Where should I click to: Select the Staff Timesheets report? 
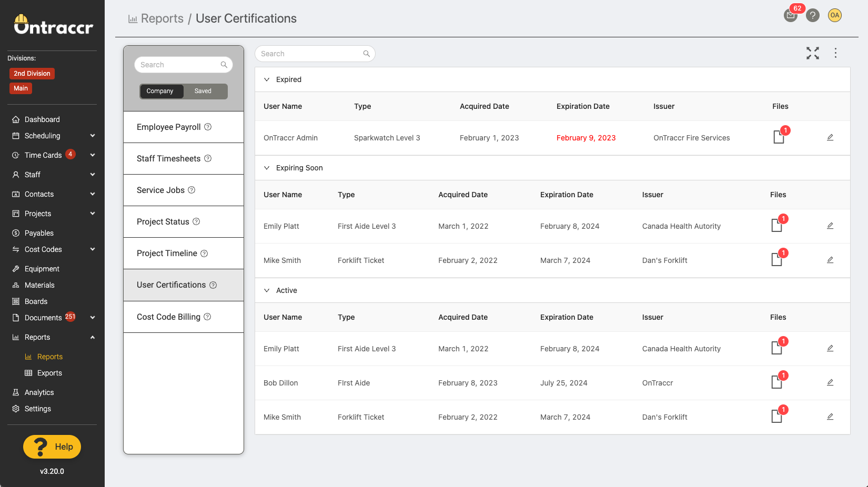[184, 158]
